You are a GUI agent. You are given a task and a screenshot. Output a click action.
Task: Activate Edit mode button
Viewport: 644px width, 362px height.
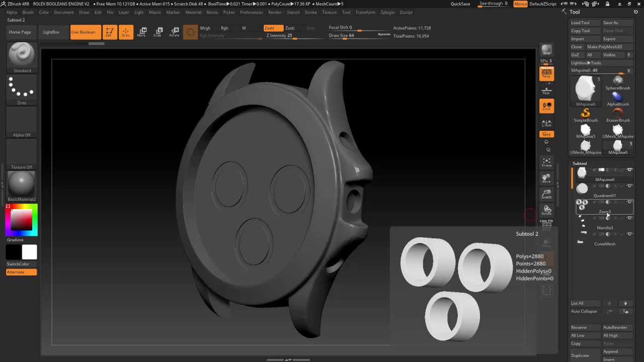click(109, 32)
